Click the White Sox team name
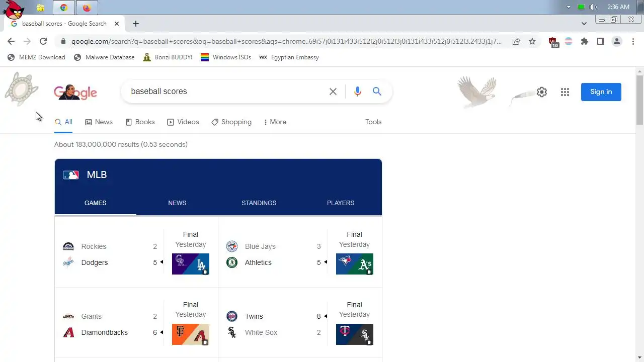The width and height of the screenshot is (644, 362). (261, 332)
